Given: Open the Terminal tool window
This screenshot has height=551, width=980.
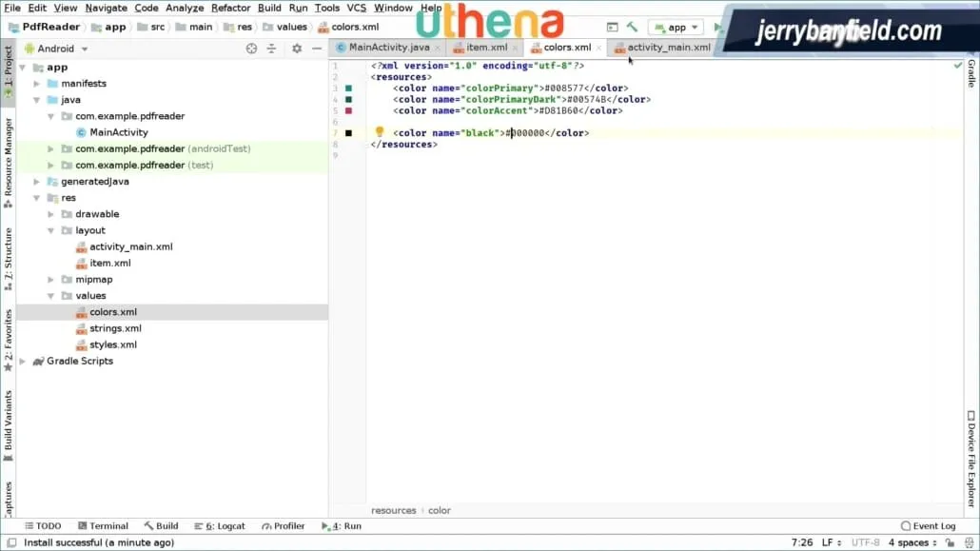Looking at the screenshot, I should (103, 526).
